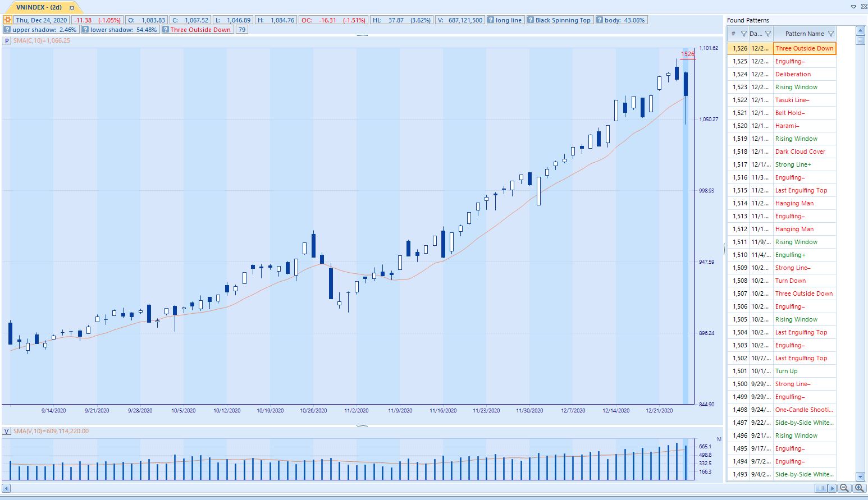Select pattern 1,508 Turn Down row
The width and height of the screenshot is (868, 500).
pos(790,281)
